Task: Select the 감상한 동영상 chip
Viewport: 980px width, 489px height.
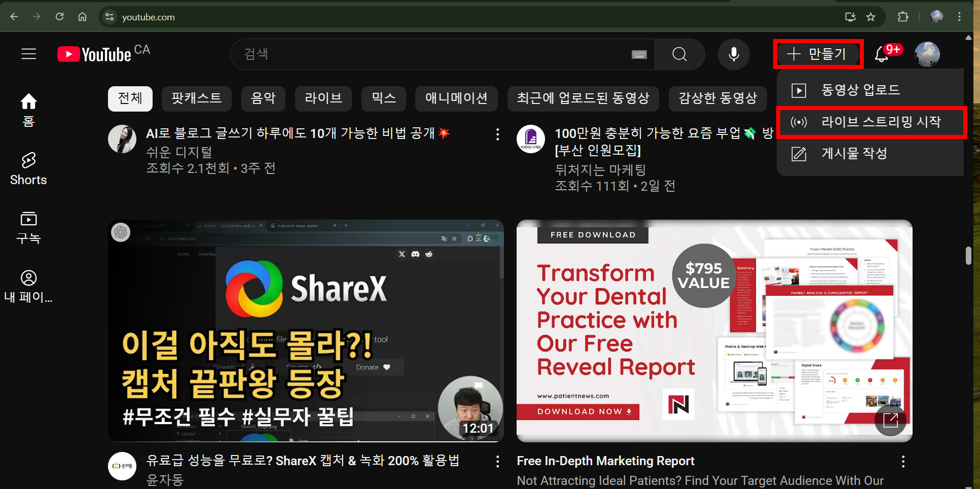Action: coord(718,98)
